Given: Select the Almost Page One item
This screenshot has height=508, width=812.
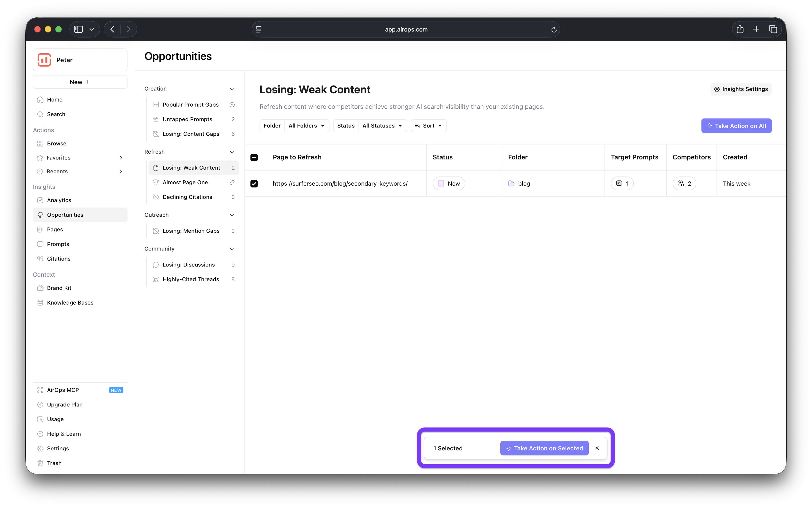Looking at the screenshot, I should pos(185,183).
